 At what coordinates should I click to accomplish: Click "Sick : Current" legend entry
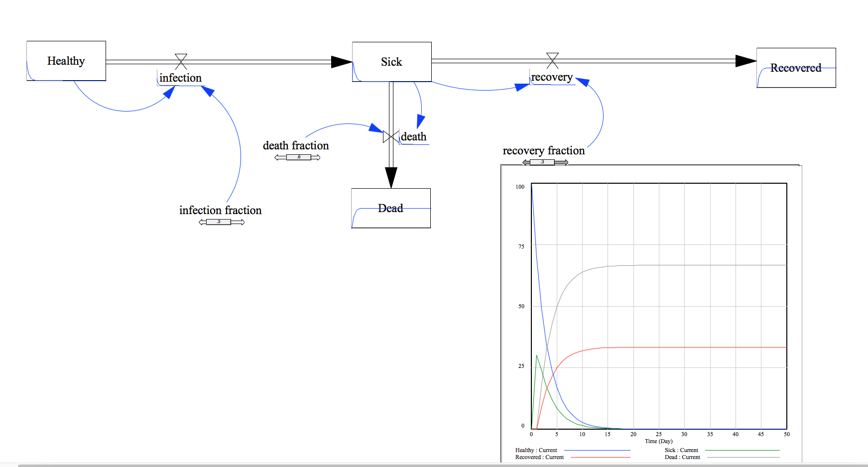(x=681, y=450)
